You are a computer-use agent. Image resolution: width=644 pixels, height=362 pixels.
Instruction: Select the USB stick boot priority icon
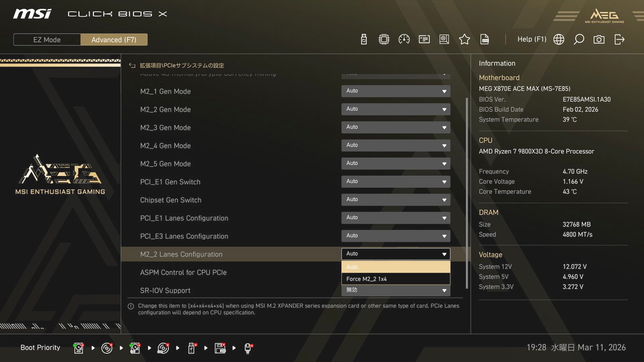pos(192,348)
